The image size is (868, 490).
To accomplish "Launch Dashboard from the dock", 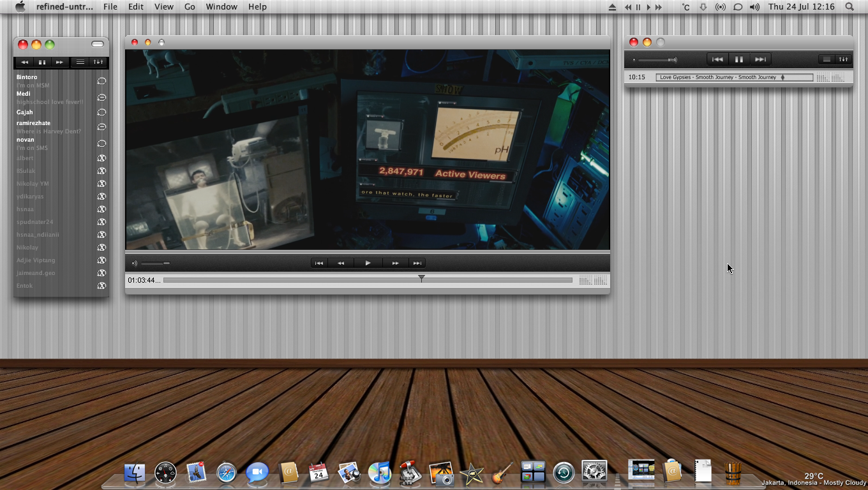I will tap(165, 473).
